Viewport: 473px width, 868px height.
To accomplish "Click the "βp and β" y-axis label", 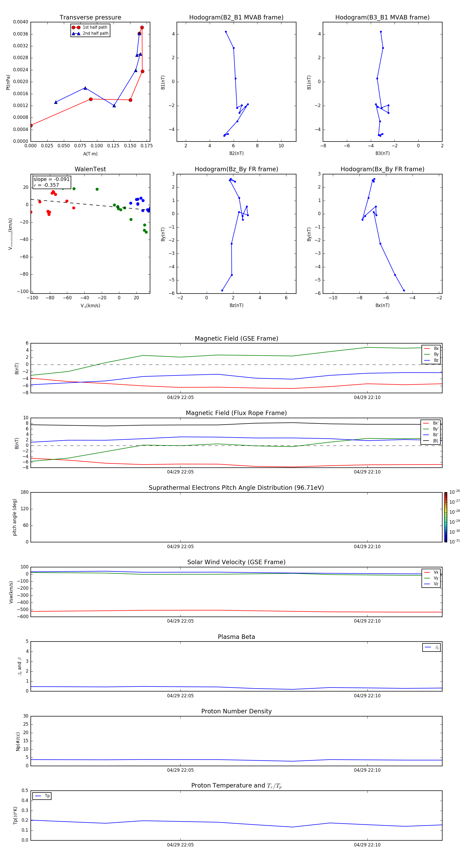I will click(x=19, y=666).
